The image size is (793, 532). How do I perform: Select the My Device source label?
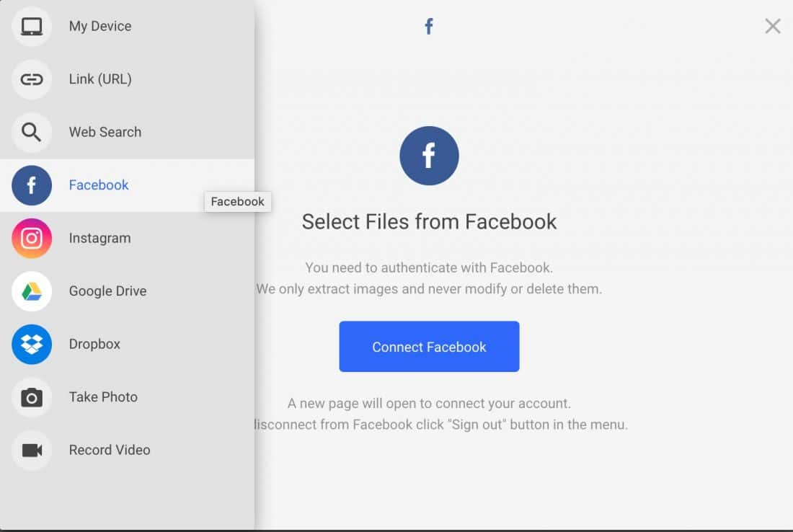100,26
